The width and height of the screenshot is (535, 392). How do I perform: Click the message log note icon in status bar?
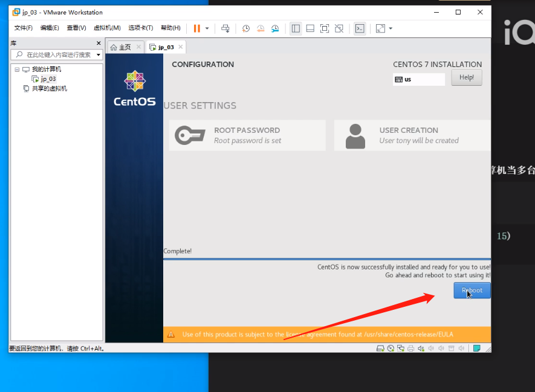point(476,348)
